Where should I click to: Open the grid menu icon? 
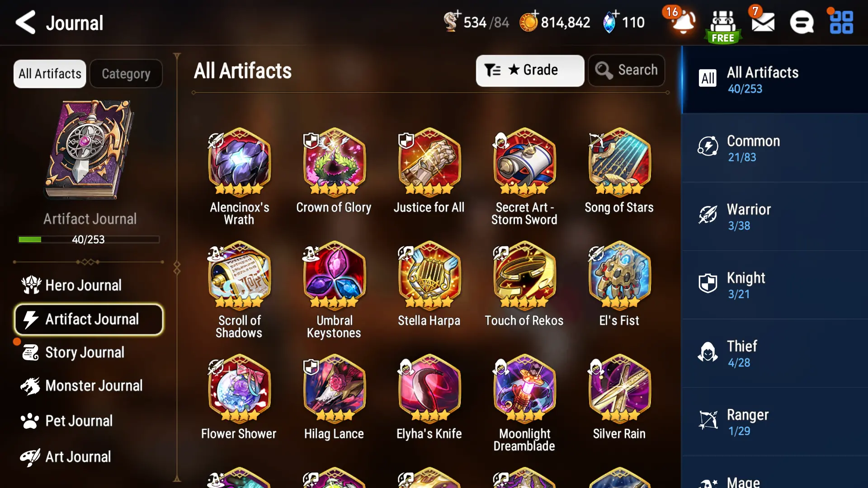point(841,23)
